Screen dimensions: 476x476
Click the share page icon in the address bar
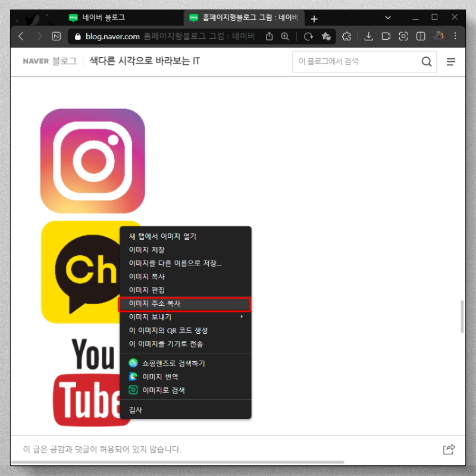click(x=269, y=36)
